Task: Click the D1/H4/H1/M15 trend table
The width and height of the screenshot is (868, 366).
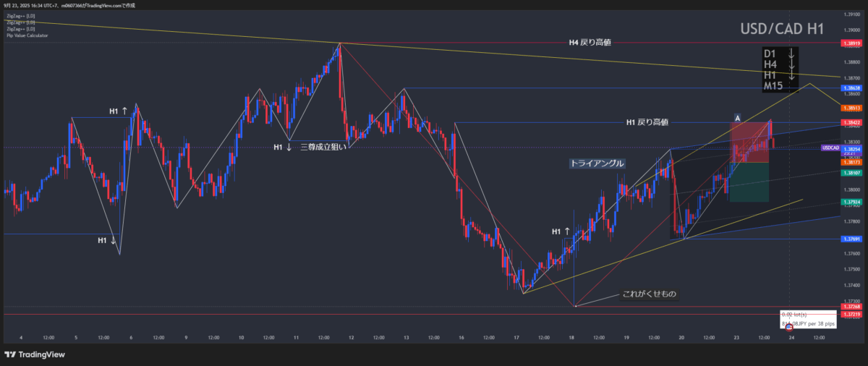Action: point(780,69)
